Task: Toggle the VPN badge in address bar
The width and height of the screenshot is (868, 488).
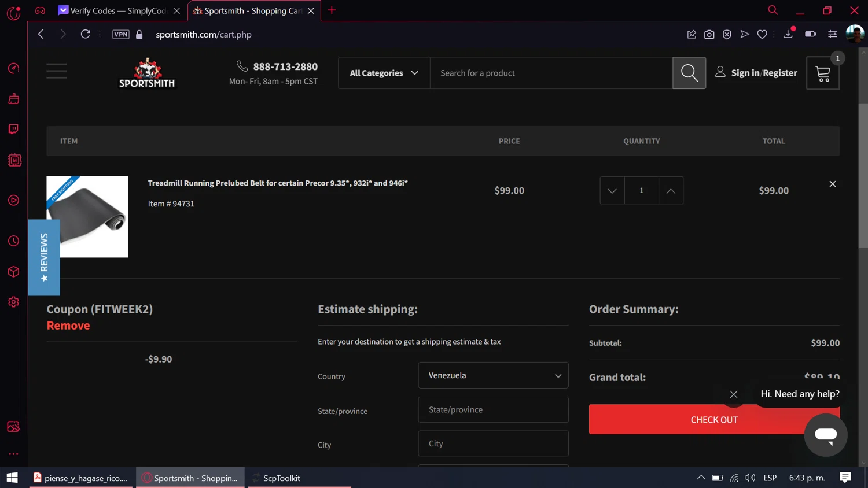Action: tap(121, 34)
